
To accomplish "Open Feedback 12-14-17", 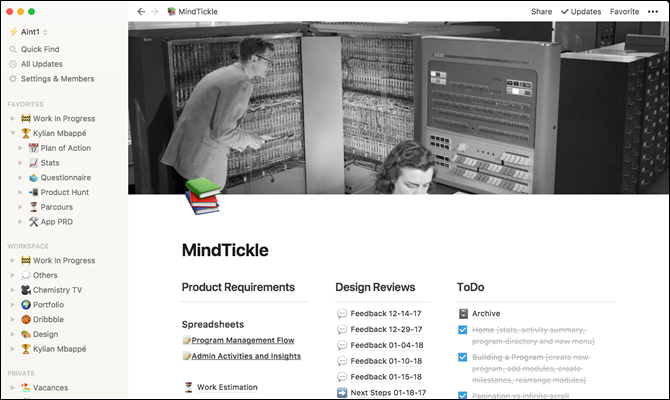I will [x=385, y=314].
